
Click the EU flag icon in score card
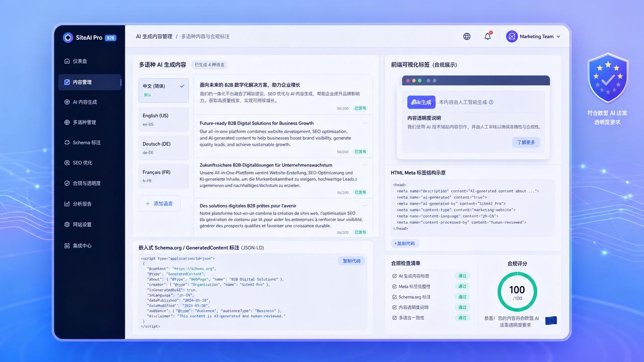[x=551, y=320]
